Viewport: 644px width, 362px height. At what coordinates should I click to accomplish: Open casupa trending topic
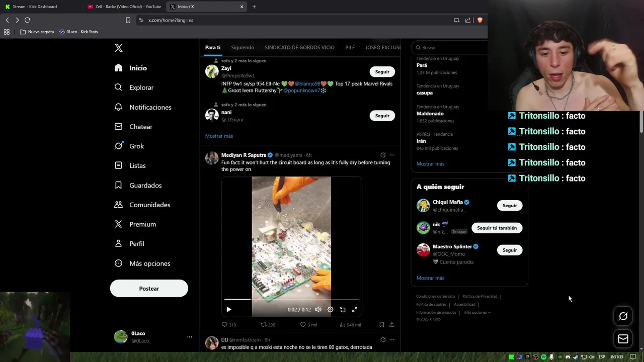pyautogui.click(x=425, y=93)
